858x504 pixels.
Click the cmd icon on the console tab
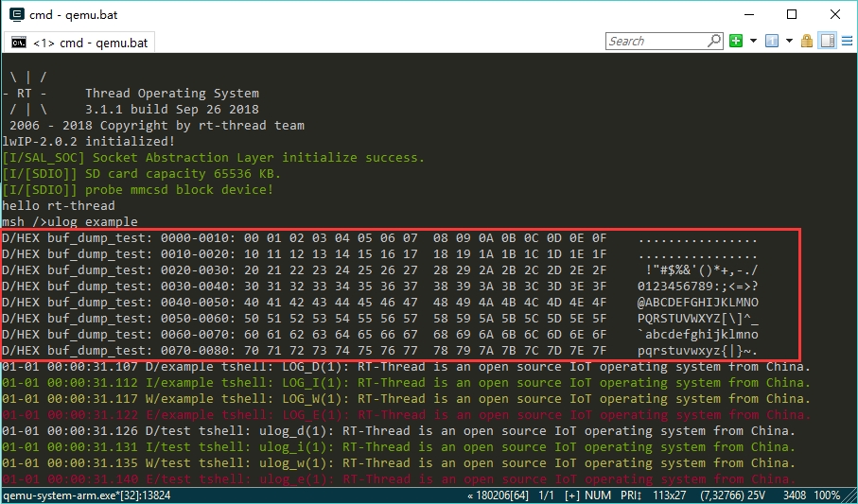point(18,43)
